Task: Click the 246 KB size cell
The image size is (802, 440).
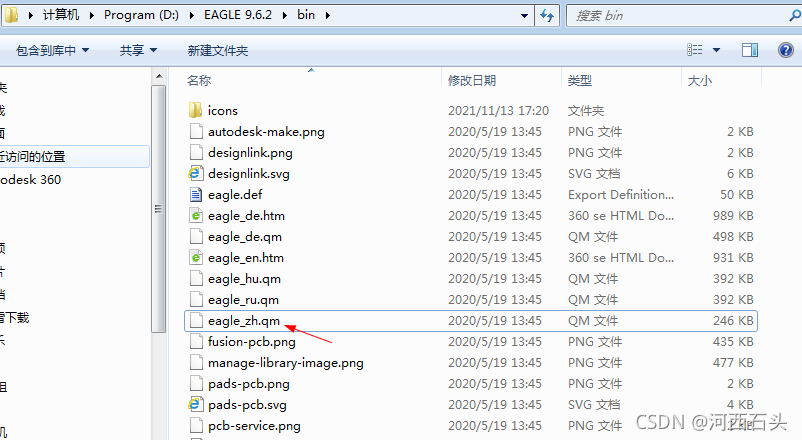Action: point(733,320)
